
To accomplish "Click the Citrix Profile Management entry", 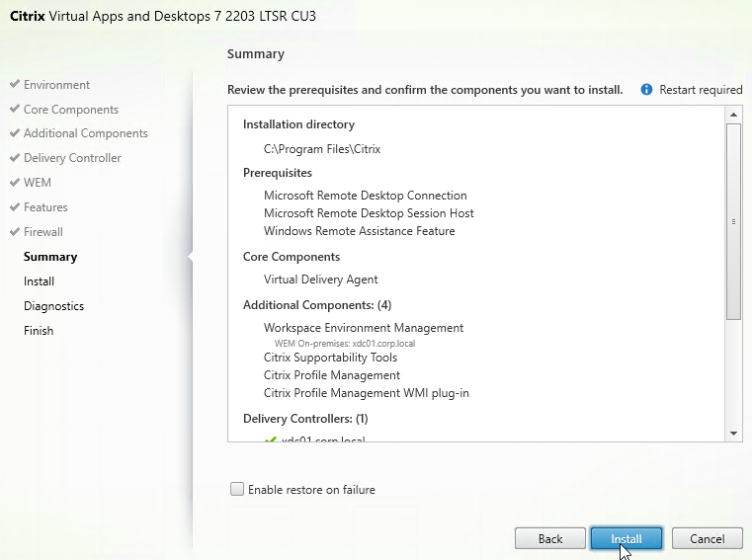I will coord(331,375).
